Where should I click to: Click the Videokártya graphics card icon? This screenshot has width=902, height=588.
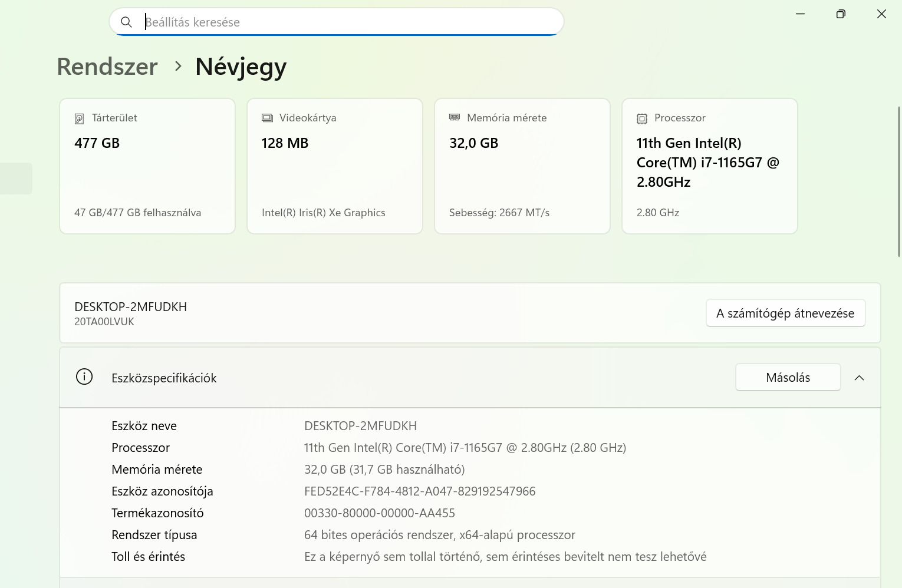tap(267, 118)
